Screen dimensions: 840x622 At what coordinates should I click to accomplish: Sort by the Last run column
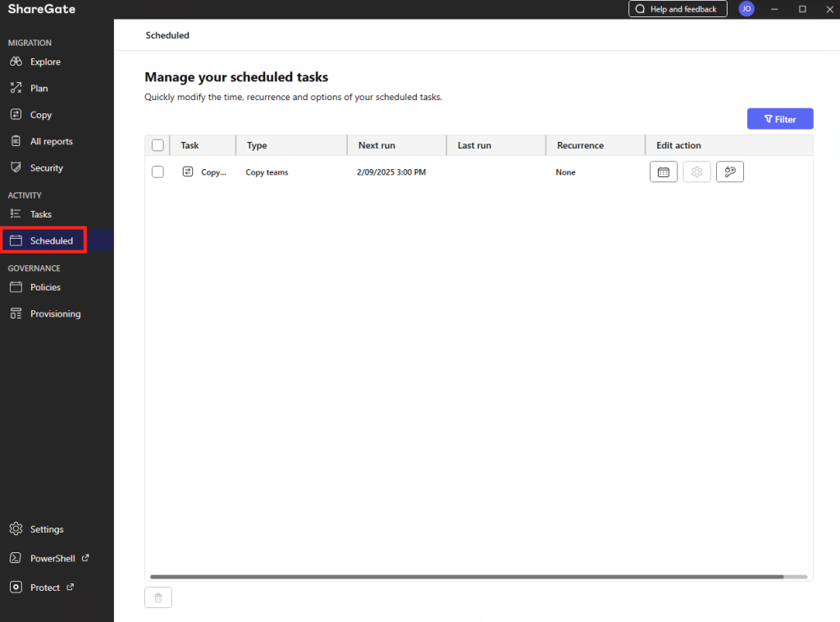[495, 145]
